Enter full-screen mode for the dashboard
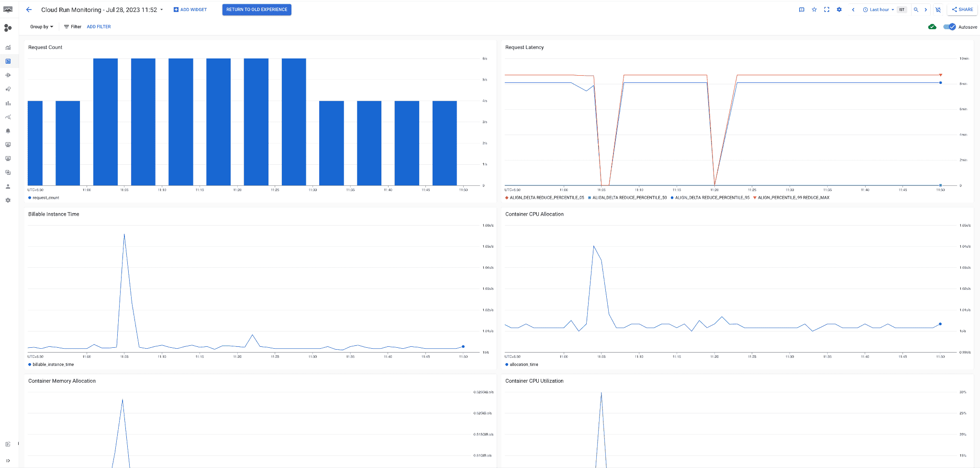The image size is (980, 468). (826, 9)
